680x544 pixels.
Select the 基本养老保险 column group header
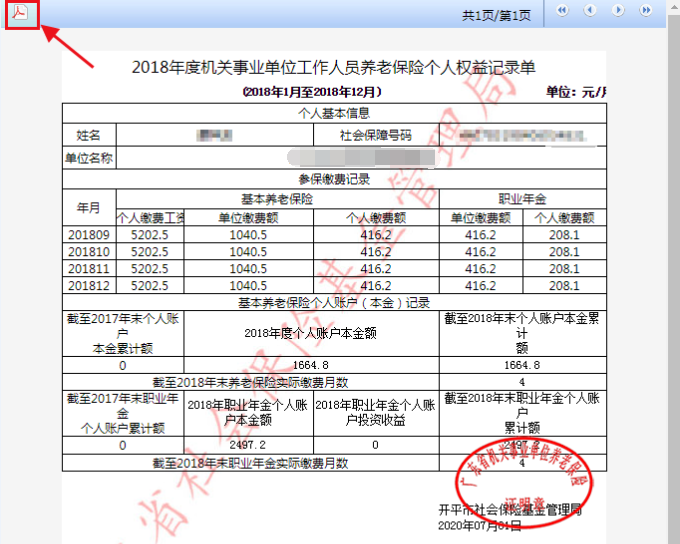277,198
